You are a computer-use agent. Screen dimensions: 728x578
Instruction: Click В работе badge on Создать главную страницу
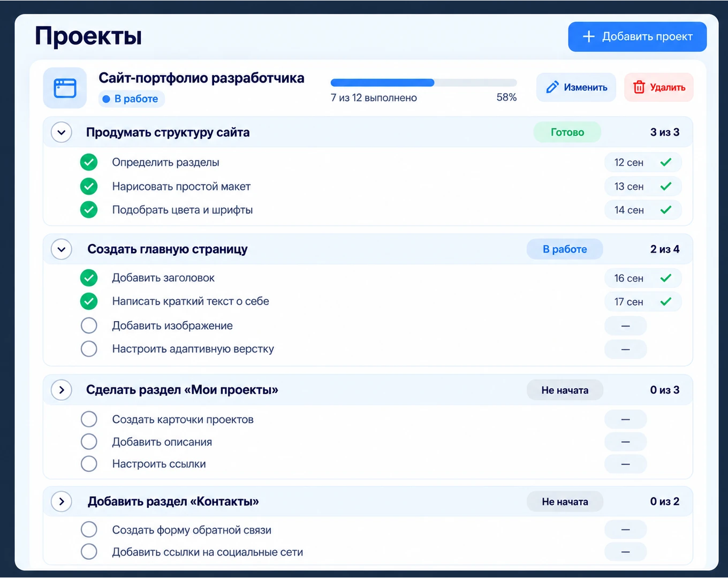pyautogui.click(x=565, y=249)
